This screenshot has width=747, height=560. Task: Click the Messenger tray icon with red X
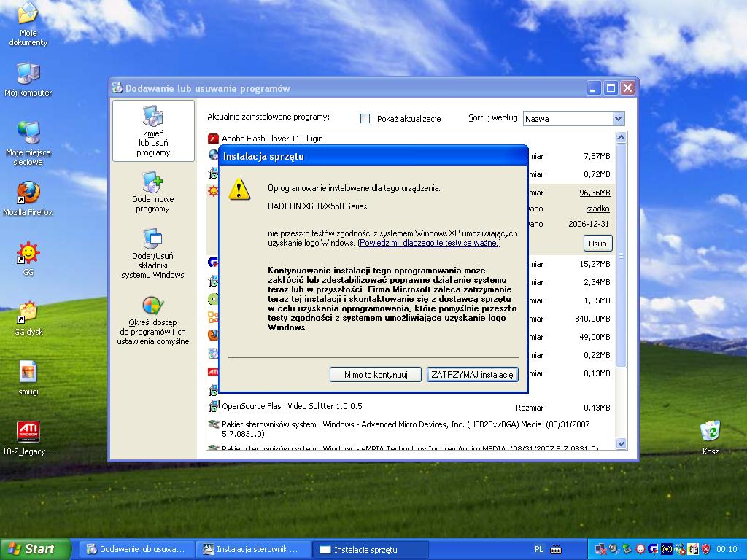click(x=680, y=550)
